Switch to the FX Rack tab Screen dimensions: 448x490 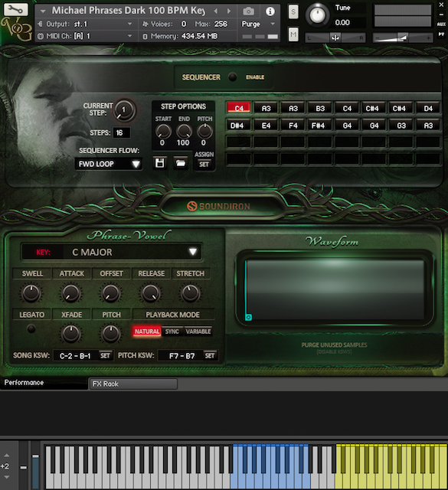133,384
